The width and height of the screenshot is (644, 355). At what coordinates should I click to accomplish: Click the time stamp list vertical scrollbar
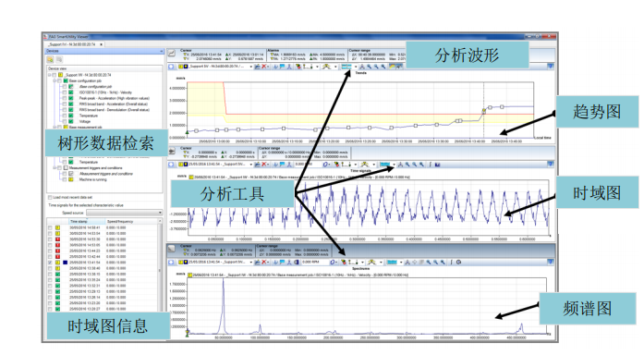pyautogui.click(x=160, y=267)
